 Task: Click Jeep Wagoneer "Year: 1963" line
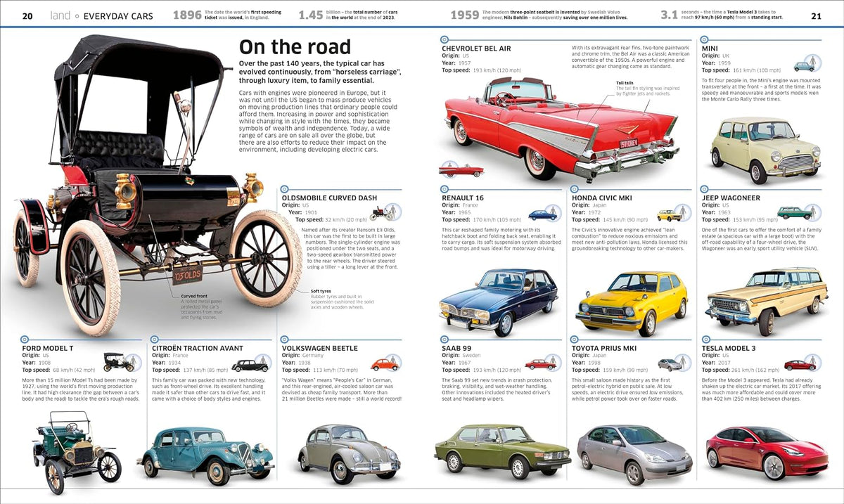[715, 212]
